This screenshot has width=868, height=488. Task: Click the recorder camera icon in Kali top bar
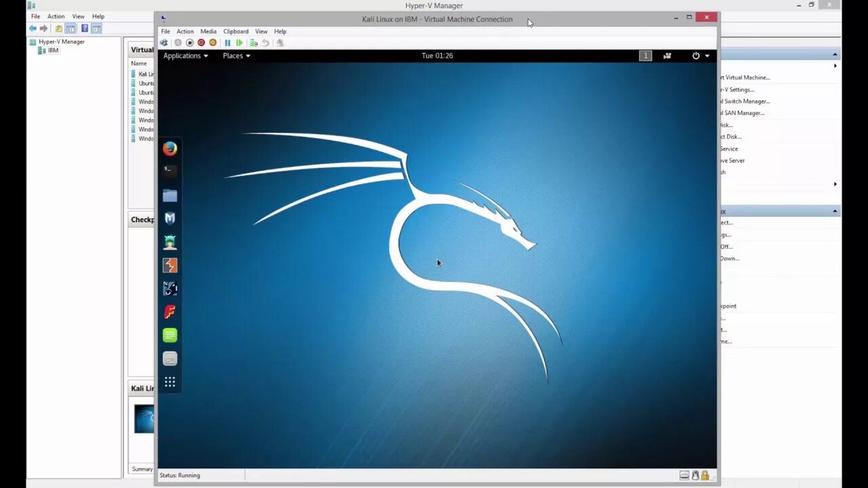(x=667, y=56)
